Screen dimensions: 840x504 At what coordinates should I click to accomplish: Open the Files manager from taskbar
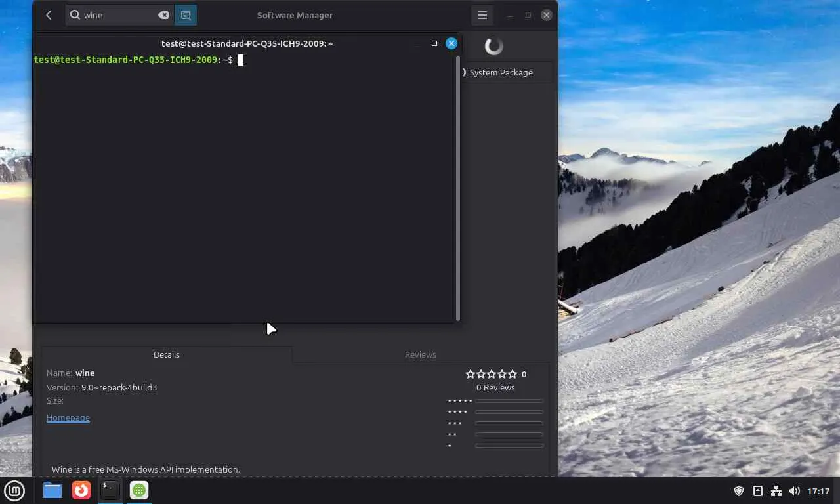[x=52, y=490]
